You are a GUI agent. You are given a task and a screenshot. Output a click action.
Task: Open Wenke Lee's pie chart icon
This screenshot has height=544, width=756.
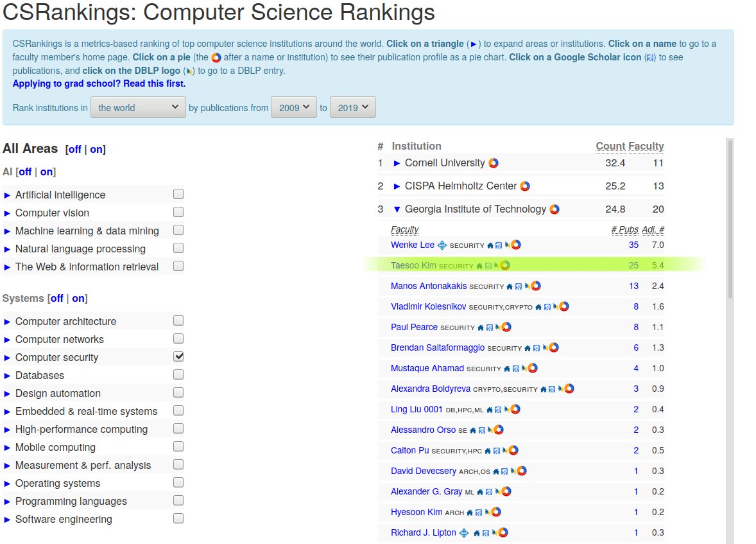point(516,245)
